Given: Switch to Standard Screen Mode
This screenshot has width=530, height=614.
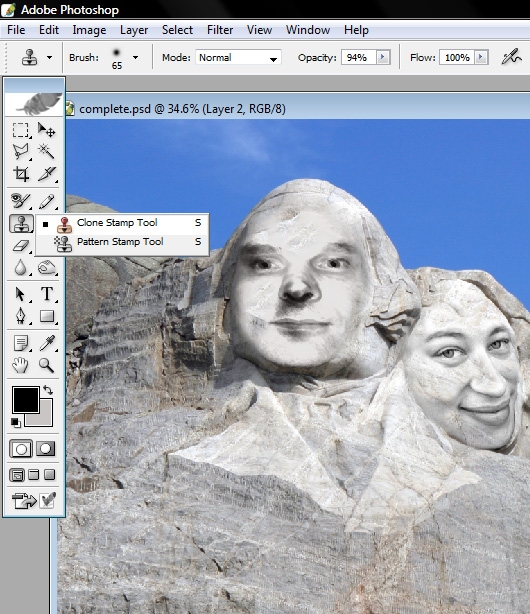Looking at the screenshot, I should tap(17, 475).
